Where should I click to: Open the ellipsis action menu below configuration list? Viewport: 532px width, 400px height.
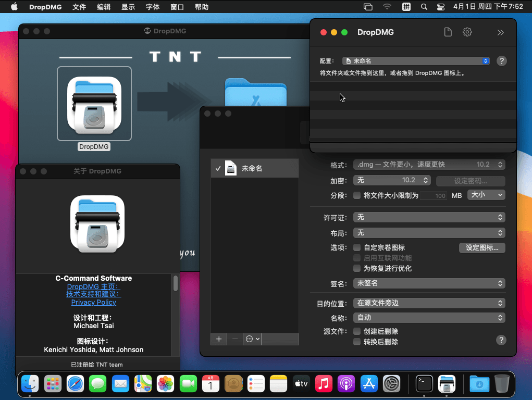coord(252,339)
